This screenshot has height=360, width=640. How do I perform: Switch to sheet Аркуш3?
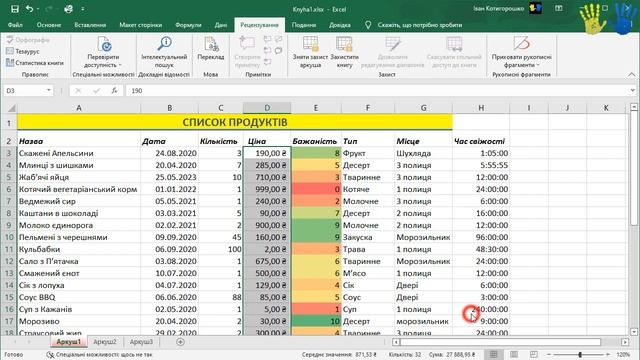141,342
